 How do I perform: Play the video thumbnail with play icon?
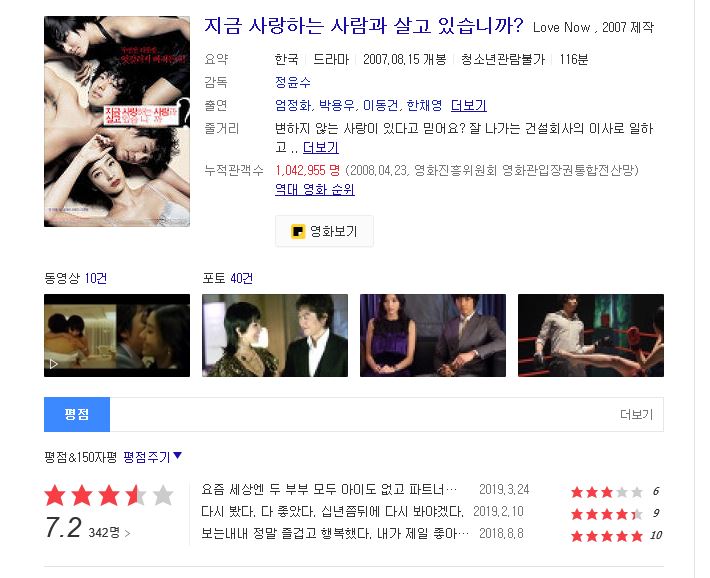point(117,335)
